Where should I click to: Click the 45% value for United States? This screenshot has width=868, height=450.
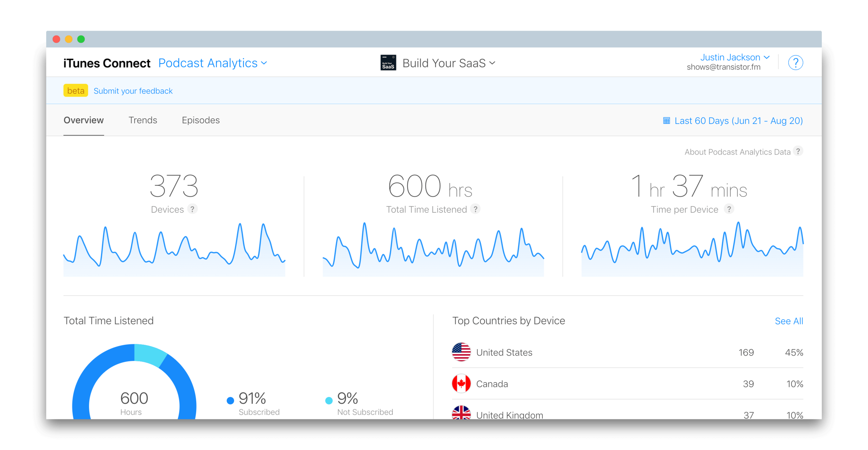(794, 352)
